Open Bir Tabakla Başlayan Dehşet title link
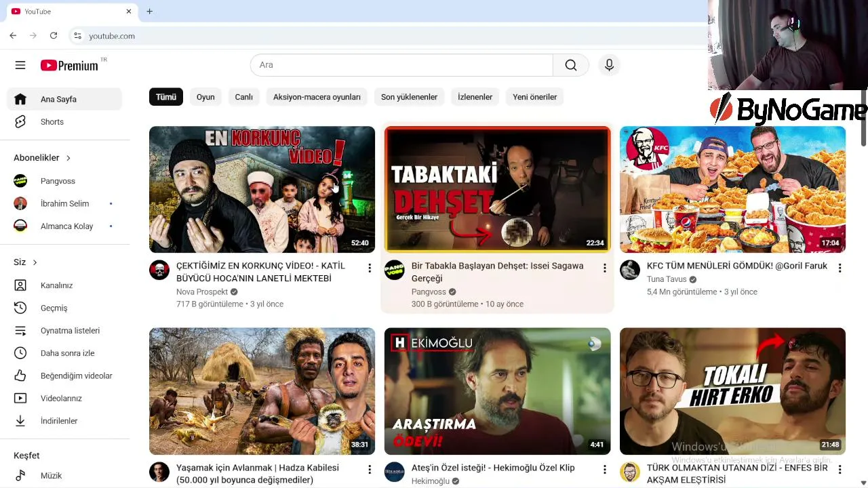This screenshot has width=868, height=488. [498, 272]
